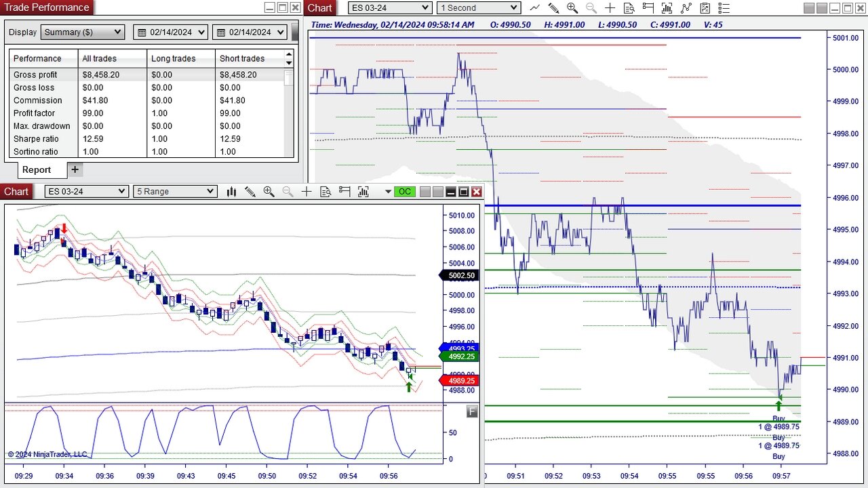Screen dimensions: 868x488
Task: Select the Profit factor row label
Action: pos(34,113)
